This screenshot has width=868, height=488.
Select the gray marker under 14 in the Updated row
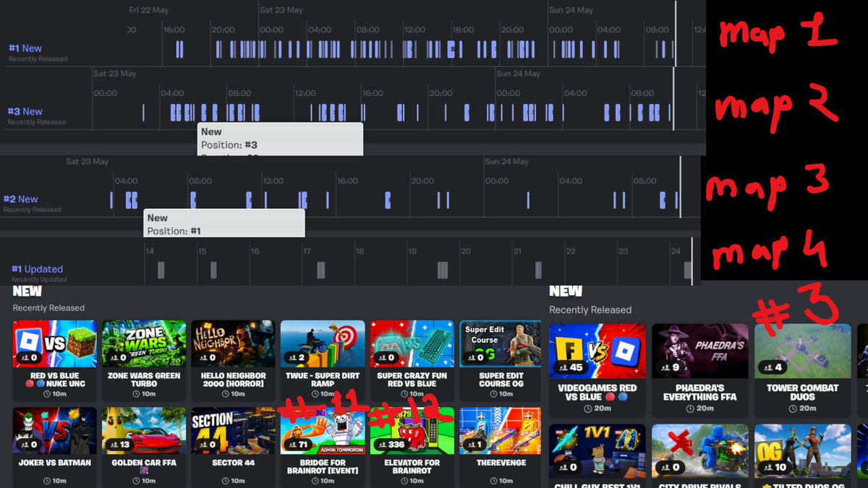pyautogui.click(x=161, y=270)
